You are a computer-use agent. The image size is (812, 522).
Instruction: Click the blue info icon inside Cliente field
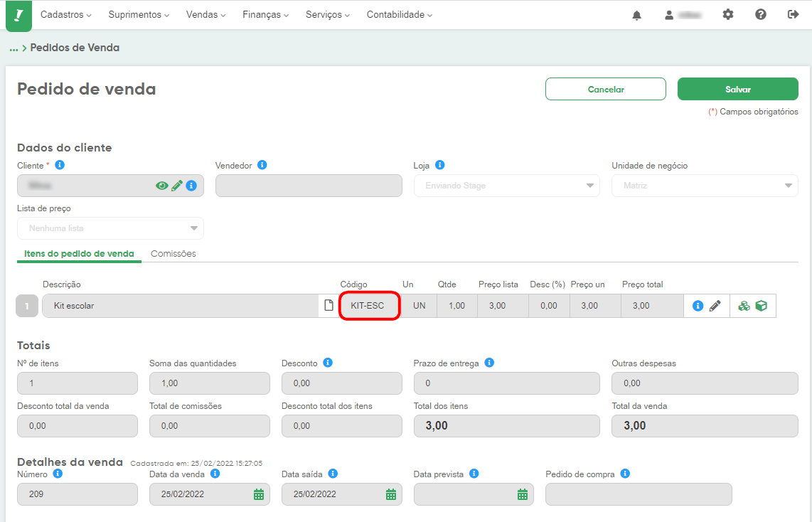[x=191, y=186]
